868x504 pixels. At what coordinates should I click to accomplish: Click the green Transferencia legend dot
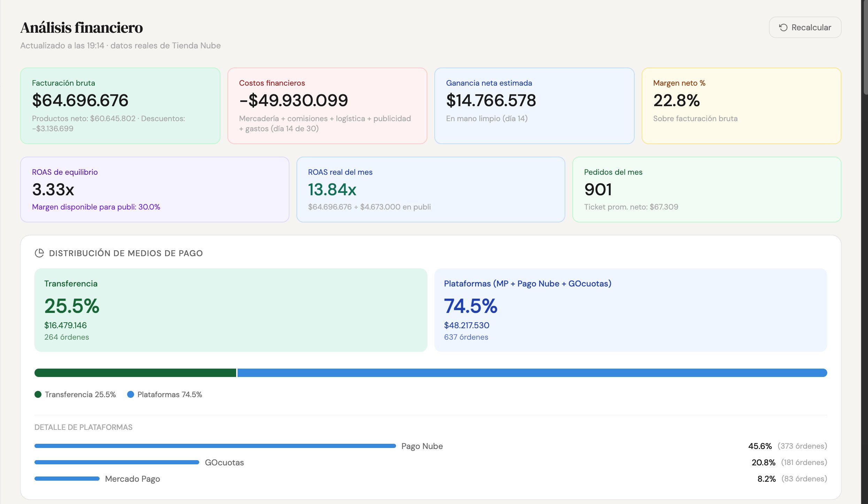point(38,394)
